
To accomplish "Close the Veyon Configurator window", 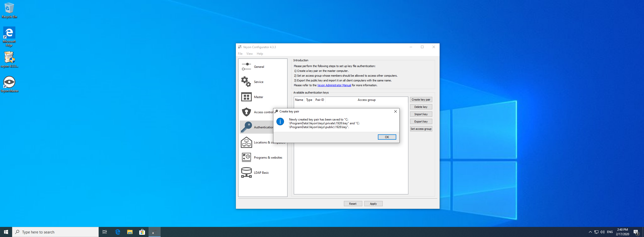I will coord(434,47).
